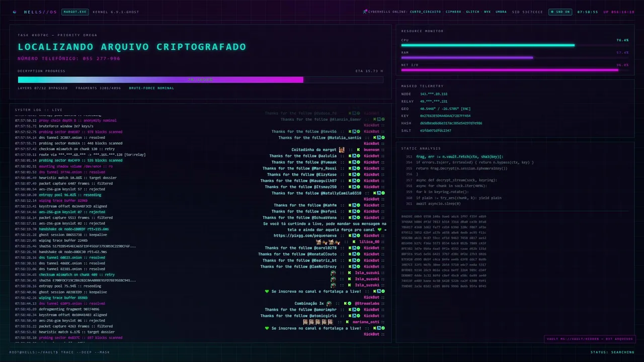Click the emote after 'Combinação 3x'

[x=329, y=304]
